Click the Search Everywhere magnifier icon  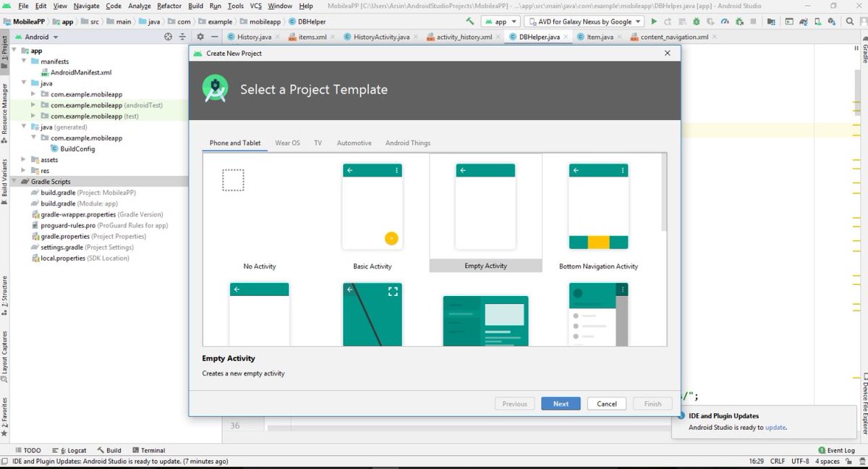pyautogui.click(x=849, y=22)
